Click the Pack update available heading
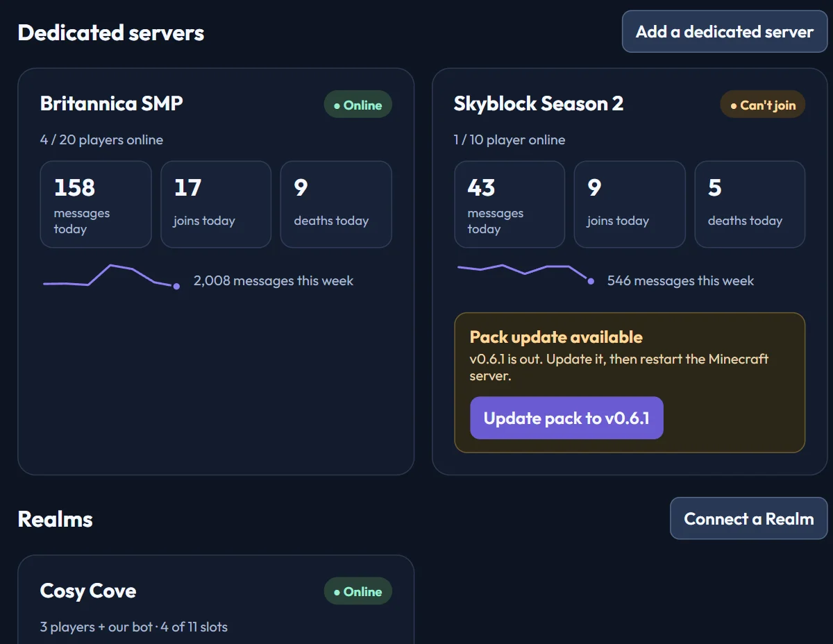 coord(556,337)
